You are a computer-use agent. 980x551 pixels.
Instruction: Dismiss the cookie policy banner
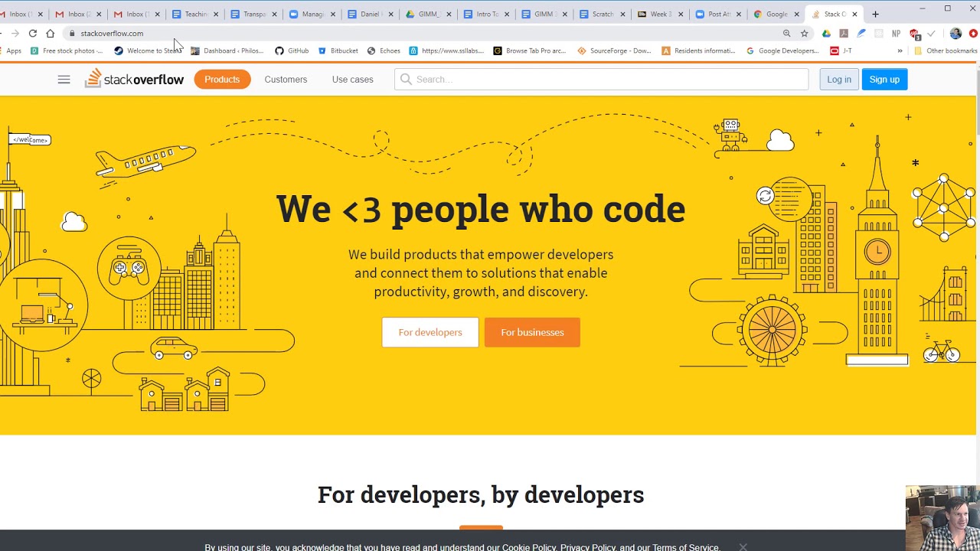[x=743, y=546]
